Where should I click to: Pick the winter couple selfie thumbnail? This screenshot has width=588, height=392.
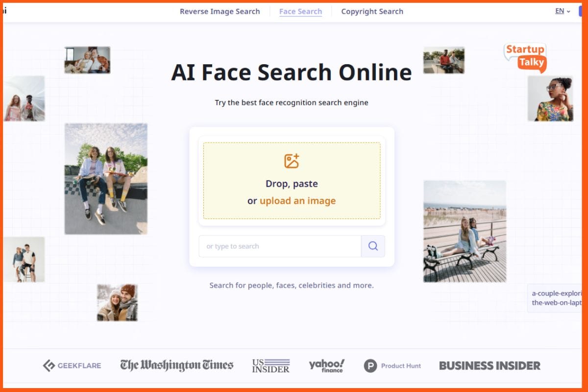[x=117, y=303]
